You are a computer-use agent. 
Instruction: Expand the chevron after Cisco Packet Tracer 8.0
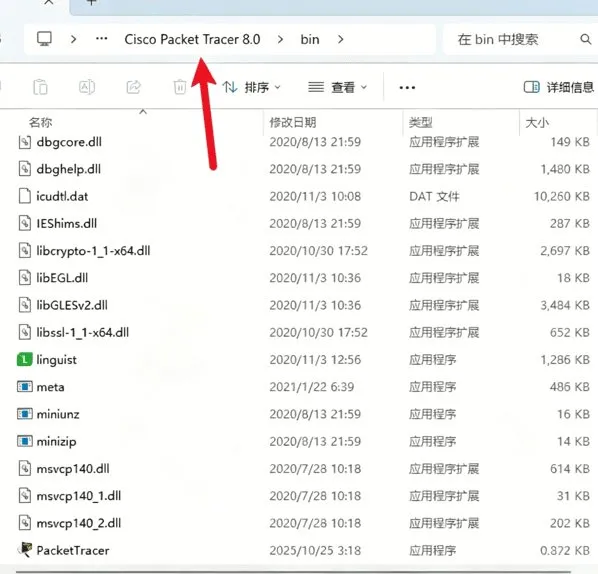[x=280, y=39]
